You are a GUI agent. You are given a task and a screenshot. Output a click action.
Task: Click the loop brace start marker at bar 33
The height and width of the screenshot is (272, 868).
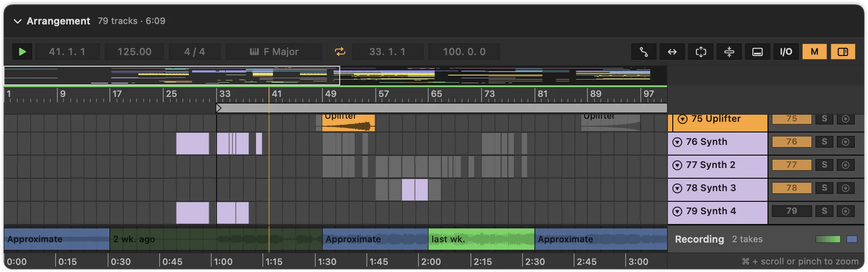(218, 108)
